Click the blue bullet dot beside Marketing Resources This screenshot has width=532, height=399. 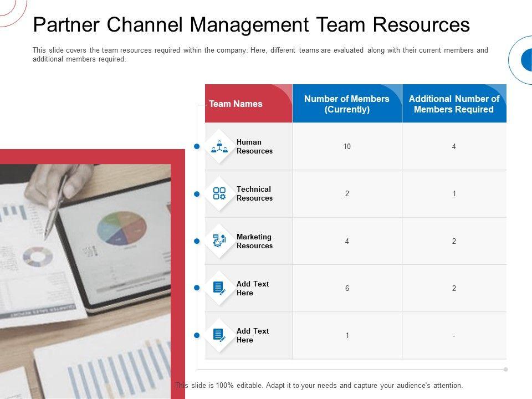coord(197,241)
